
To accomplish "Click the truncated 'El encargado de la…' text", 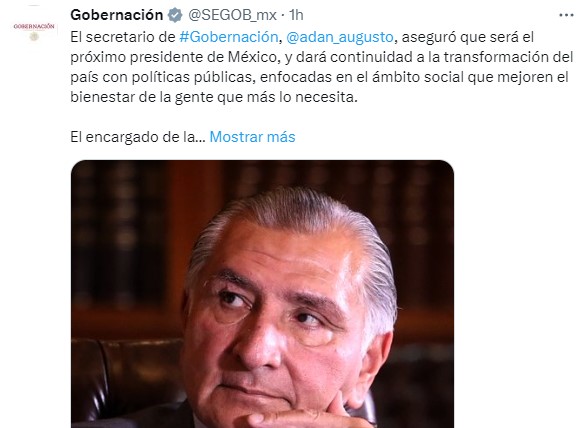I will coord(138,137).
